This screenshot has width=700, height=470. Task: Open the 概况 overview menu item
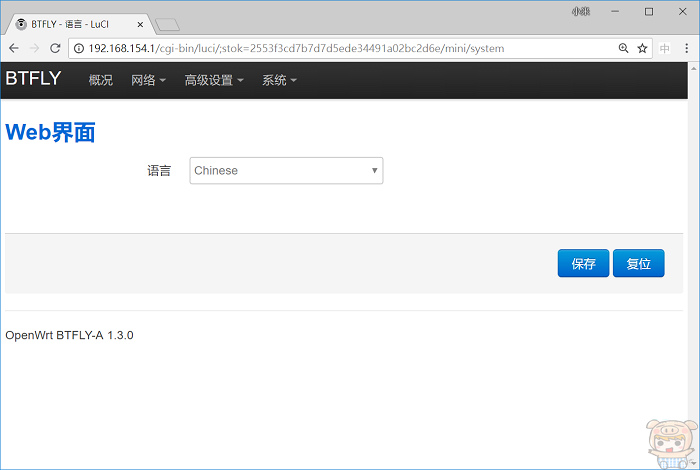pyautogui.click(x=100, y=80)
